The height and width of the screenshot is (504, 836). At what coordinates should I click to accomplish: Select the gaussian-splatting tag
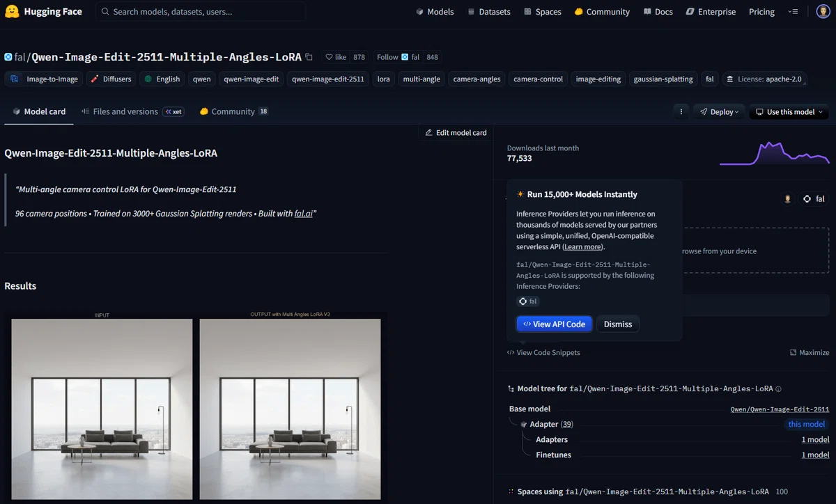tap(663, 79)
